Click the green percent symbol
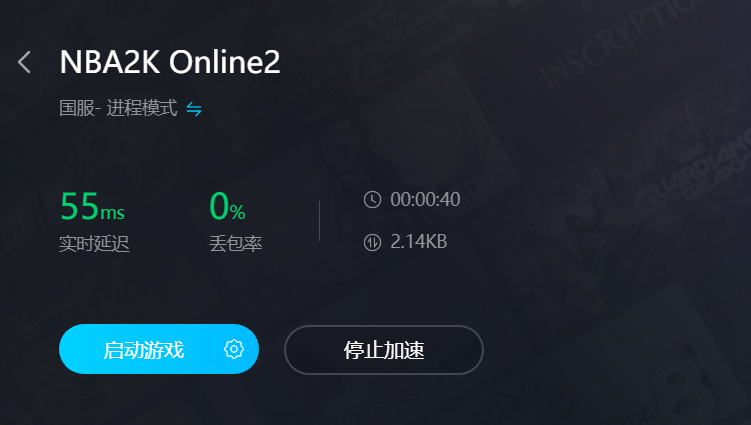This screenshot has width=751, height=425. (x=238, y=211)
